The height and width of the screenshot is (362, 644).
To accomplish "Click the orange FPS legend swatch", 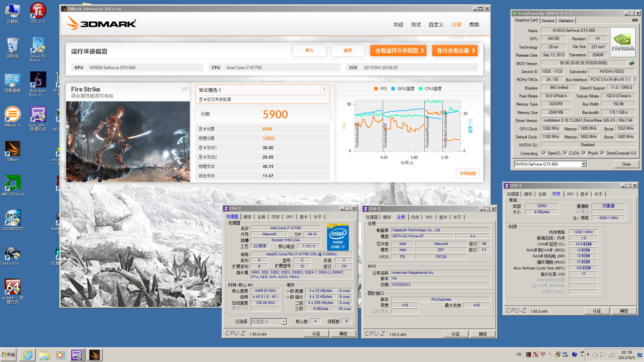I will click(376, 89).
